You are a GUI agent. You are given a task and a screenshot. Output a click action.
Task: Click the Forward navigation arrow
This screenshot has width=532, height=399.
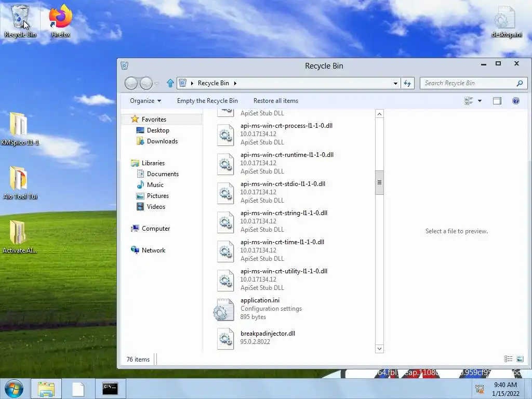[x=146, y=83]
